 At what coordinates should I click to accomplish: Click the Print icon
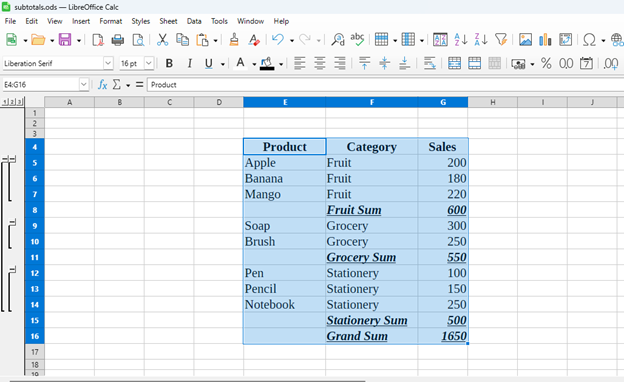click(x=118, y=40)
